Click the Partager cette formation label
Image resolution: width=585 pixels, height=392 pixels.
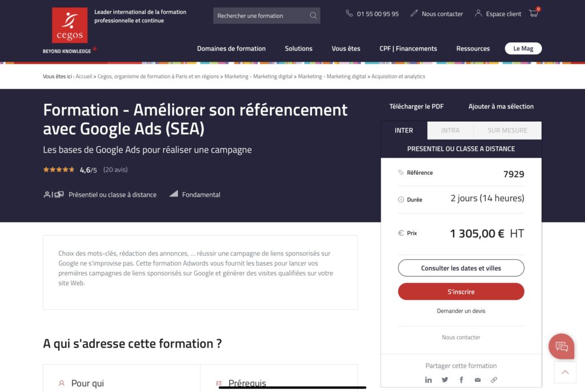click(461, 366)
